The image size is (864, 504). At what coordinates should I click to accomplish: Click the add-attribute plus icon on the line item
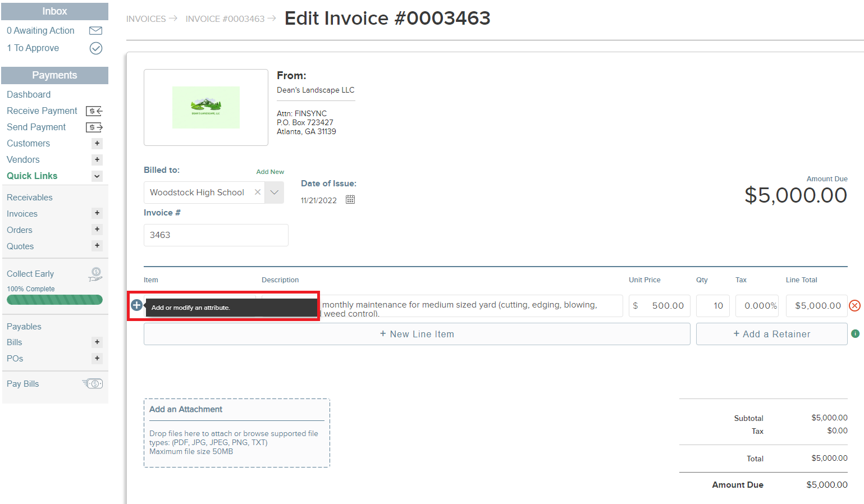click(136, 305)
